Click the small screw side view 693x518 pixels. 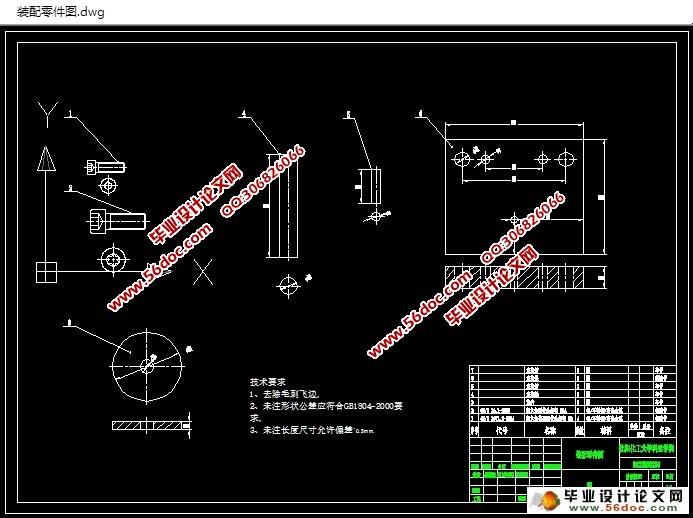pos(106,165)
